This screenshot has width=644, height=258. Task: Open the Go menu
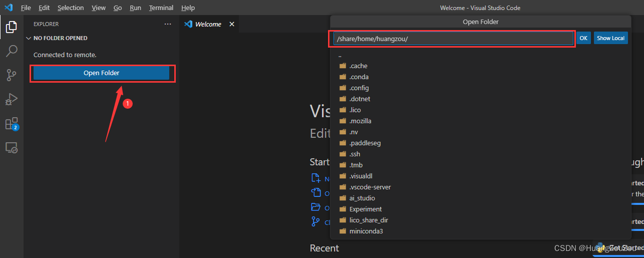click(x=118, y=8)
